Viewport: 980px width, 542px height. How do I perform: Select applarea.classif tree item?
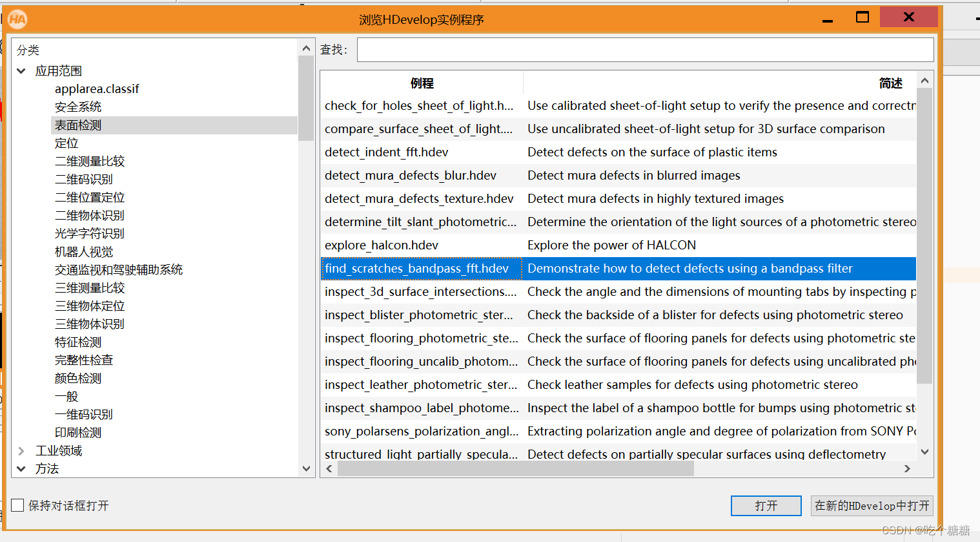(97, 89)
